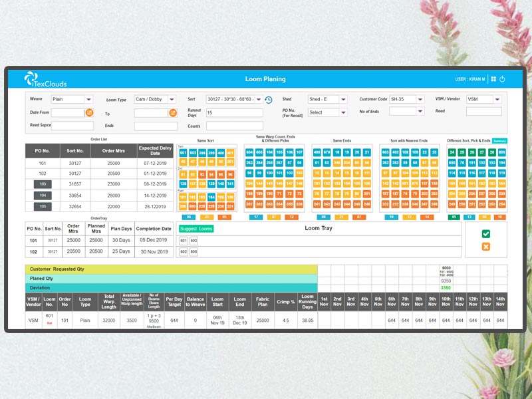Open the PO No. For Recall dropdown
This screenshot has width=532, height=399.
342,113
